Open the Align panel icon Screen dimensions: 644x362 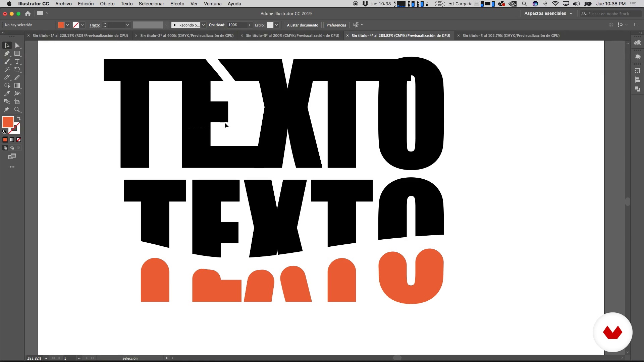point(638,80)
